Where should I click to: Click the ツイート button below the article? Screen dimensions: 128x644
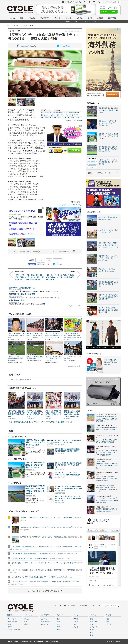pyautogui.click(x=41, y=264)
